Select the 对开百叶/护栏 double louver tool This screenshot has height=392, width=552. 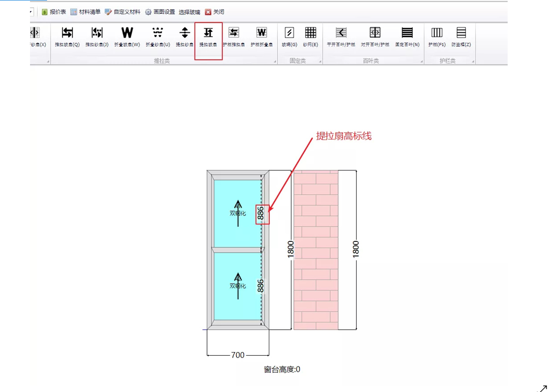click(375, 37)
